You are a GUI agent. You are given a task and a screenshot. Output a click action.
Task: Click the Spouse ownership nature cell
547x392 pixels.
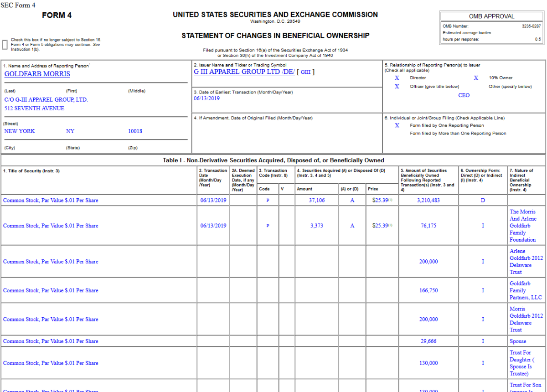click(x=526, y=341)
